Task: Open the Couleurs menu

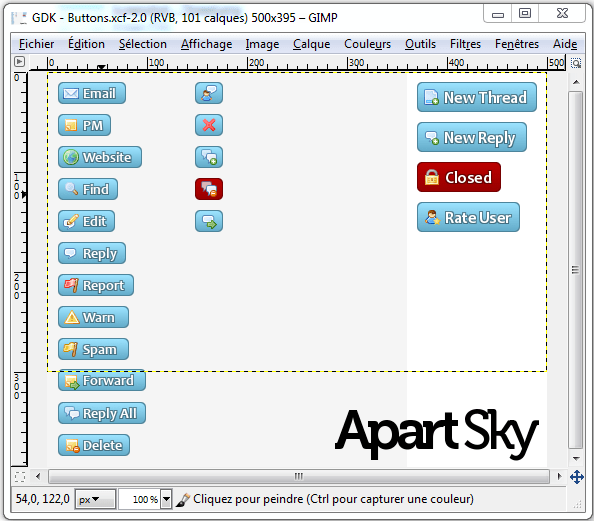Action: [367, 44]
